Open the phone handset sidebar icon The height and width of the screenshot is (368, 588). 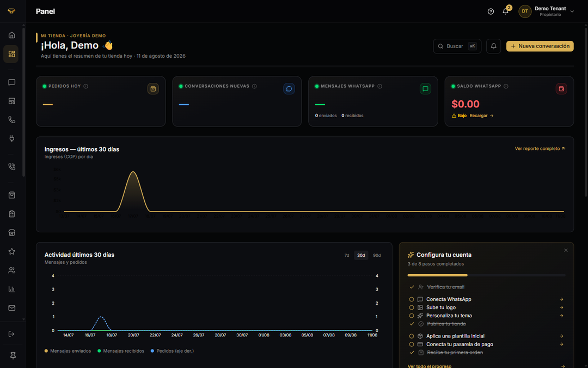[x=11, y=120]
